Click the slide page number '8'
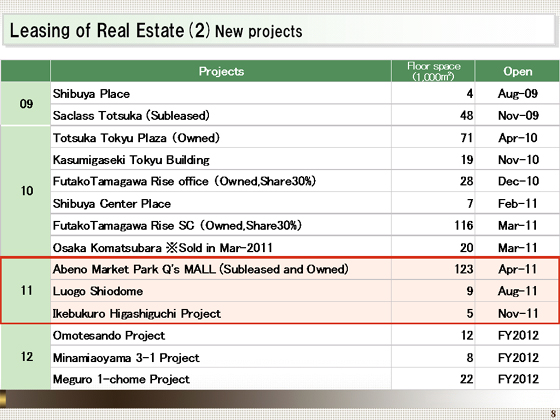The image size is (560, 420). [553, 414]
